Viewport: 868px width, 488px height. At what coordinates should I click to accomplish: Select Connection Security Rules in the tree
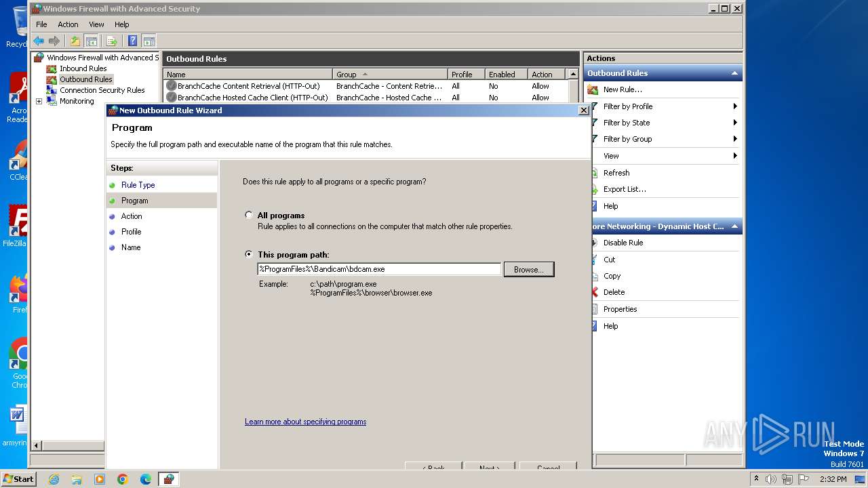(102, 90)
